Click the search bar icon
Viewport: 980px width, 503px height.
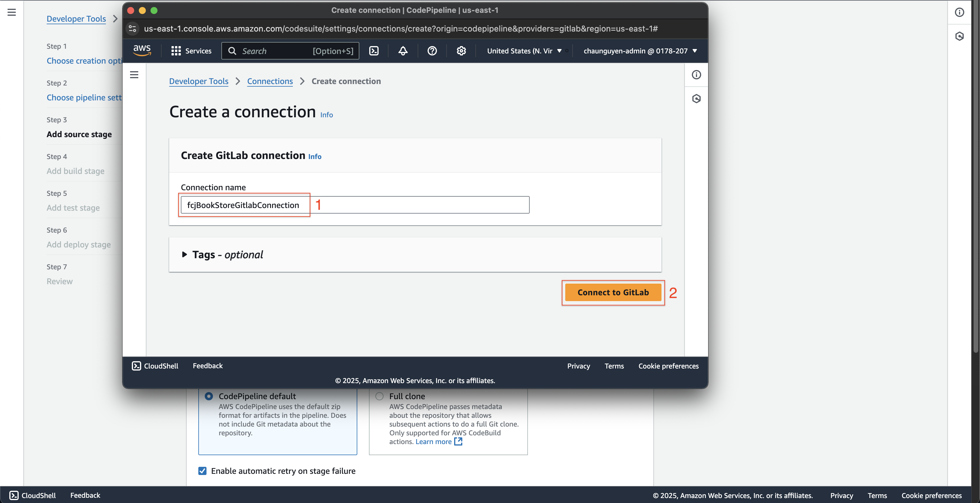coord(233,51)
